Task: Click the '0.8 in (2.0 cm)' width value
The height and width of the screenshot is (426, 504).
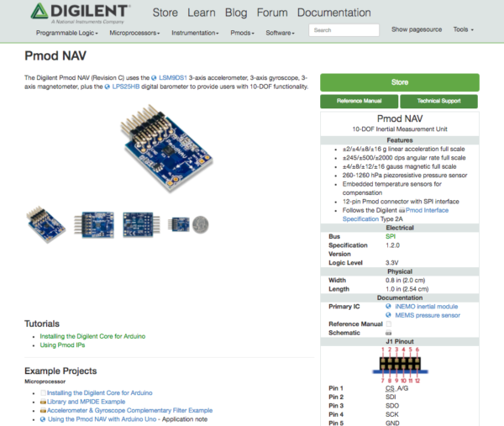Action: tap(406, 281)
